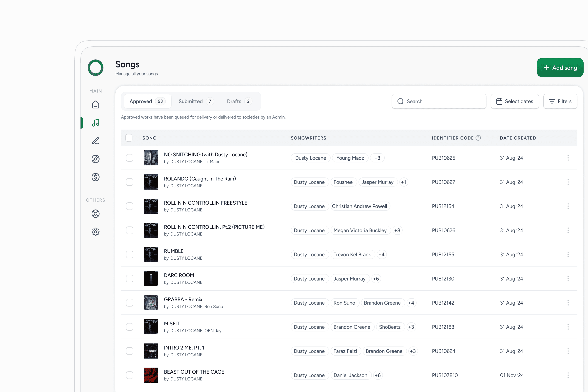588x392 pixels.
Task: Open row menu for INTRO 2 ME, PT. 1
Action: (568, 351)
